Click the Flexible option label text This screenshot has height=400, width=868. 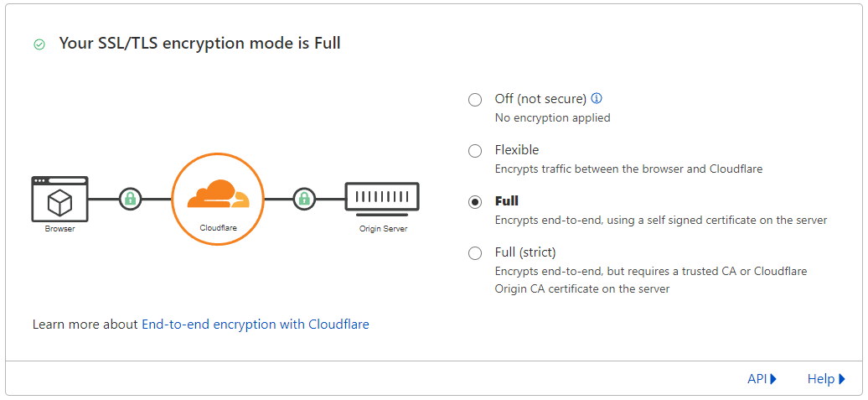(x=517, y=150)
